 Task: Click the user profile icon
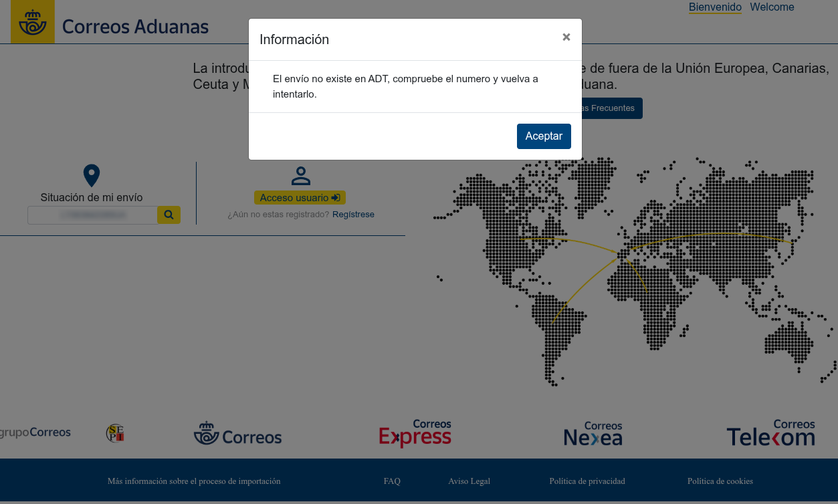pos(301,176)
